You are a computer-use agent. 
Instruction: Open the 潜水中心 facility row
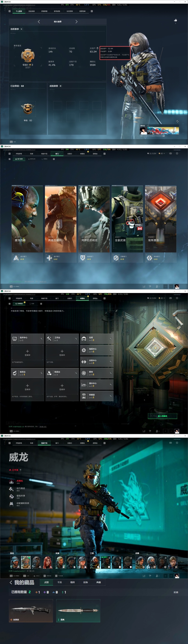point(97,385)
